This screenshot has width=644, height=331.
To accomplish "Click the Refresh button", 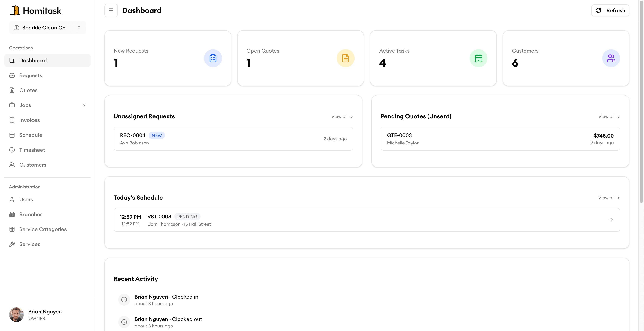I will point(610,10).
